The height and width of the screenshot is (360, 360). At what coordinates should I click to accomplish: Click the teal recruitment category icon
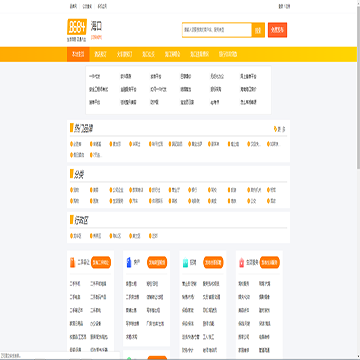coord(185,263)
